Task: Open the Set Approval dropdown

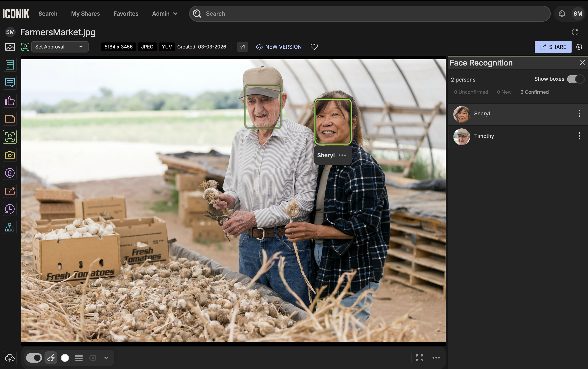Action: (60, 47)
